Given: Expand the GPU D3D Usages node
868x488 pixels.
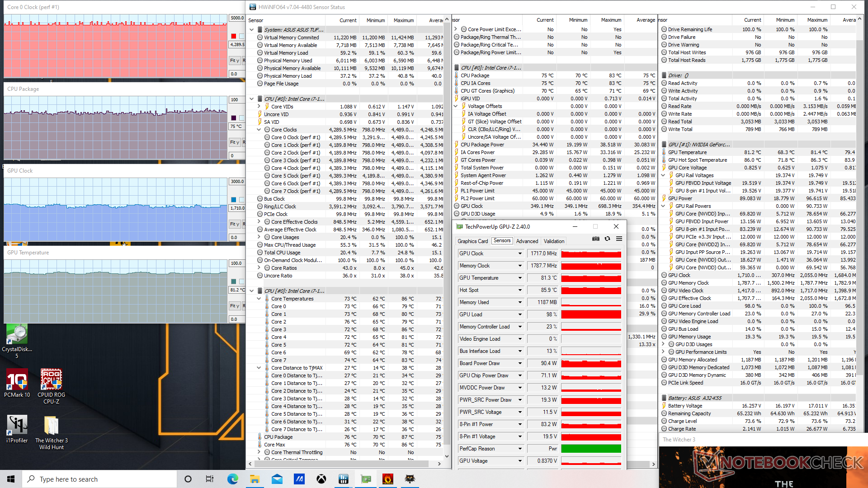Looking at the screenshot, I should (663, 344).
